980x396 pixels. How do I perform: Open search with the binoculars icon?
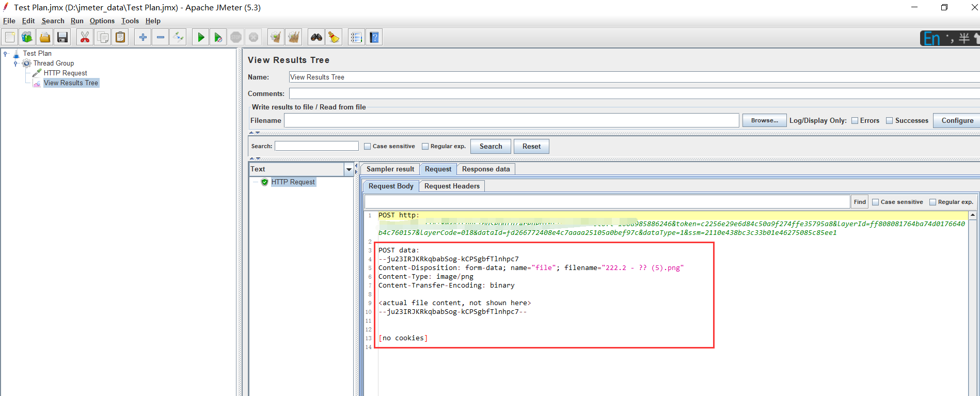tap(317, 37)
